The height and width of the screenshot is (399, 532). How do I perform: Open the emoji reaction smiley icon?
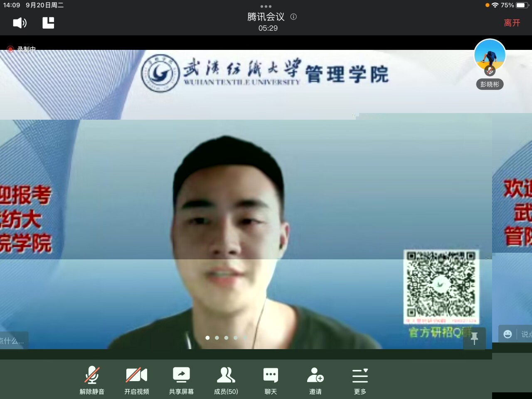tap(507, 334)
